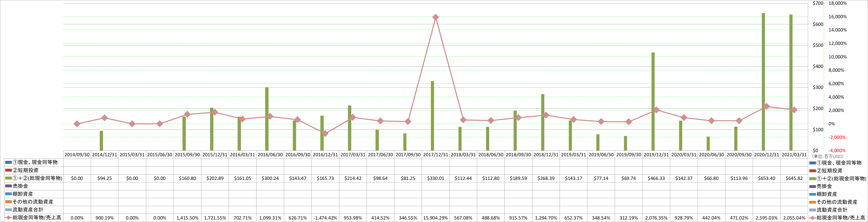868x222 pixels.
Task: Click the red -4,000% axis label
Action: click(837, 150)
